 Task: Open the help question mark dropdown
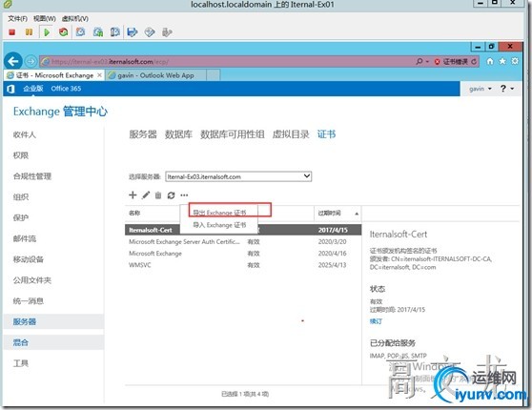pyautogui.click(x=507, y=89)
